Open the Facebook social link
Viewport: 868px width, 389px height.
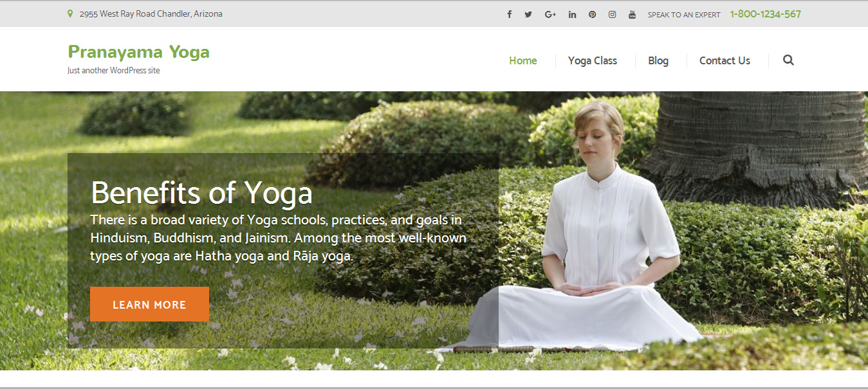509,14
